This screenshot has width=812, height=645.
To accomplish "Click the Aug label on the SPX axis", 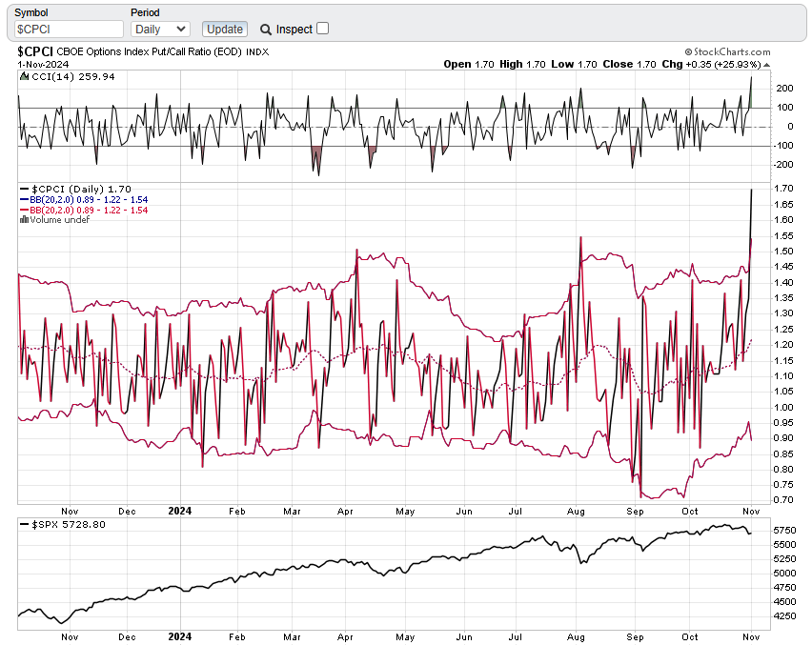I will 575,635.
